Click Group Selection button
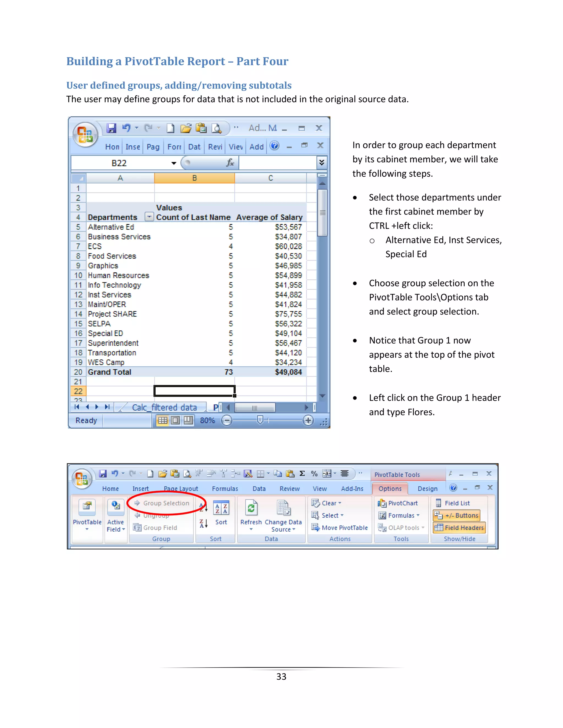The image size is (563, 728). [162, 503]
